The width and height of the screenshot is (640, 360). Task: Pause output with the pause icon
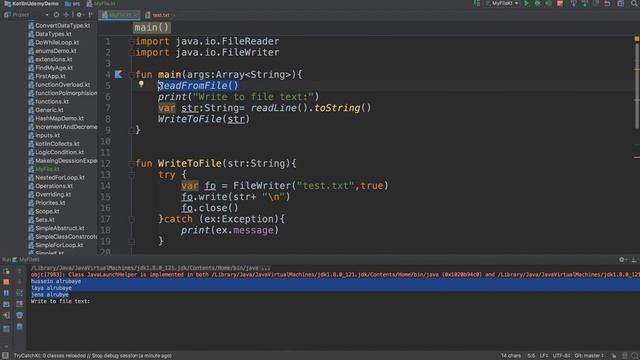coord(6,293)
